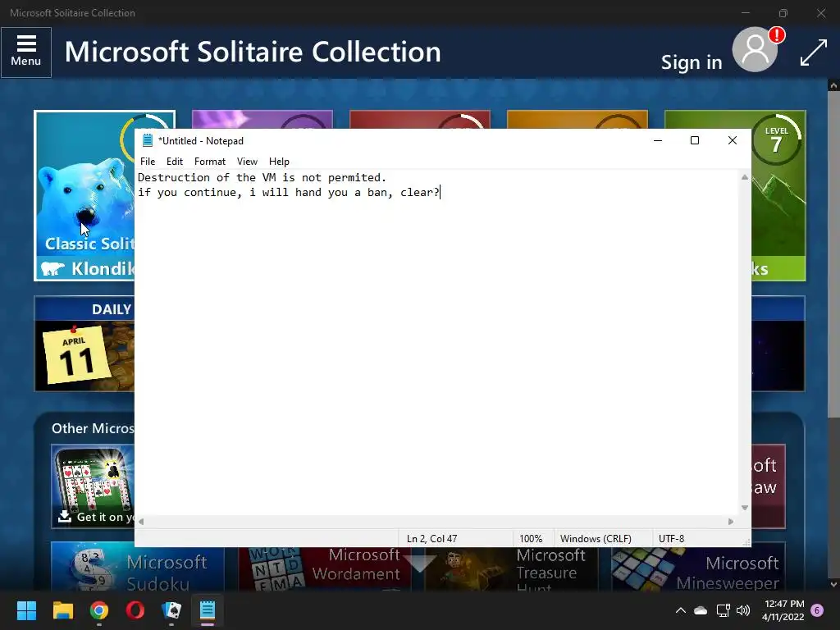
Task: Open the Windows Start menu
Action: 26,610
